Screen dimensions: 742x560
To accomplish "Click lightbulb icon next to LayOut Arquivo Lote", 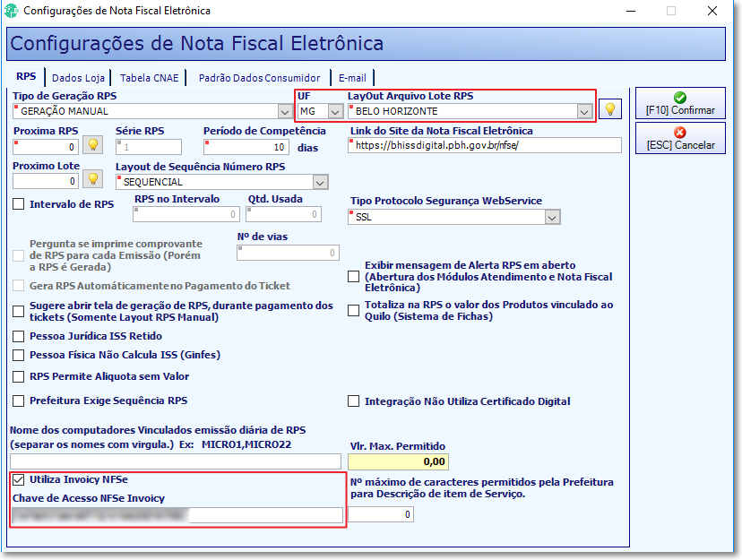I will [x=610, y=109].
